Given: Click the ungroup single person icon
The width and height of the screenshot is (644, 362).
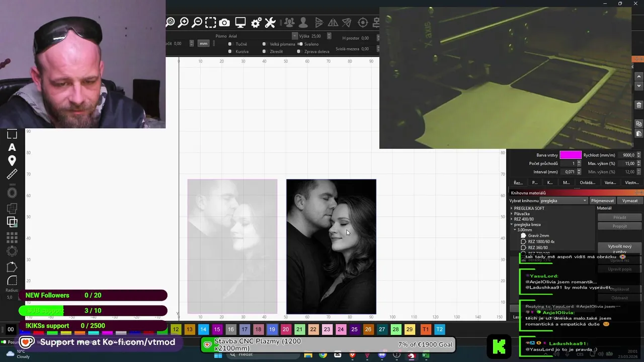Looking at the screenshot, I should (x=303, y=22).
